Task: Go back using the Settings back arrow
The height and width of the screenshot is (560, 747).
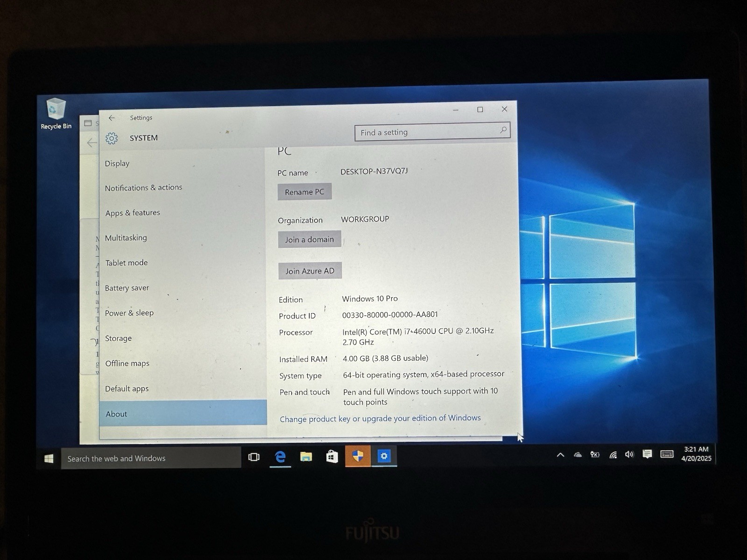Action: pyautogui.click(x=112, y=118)
